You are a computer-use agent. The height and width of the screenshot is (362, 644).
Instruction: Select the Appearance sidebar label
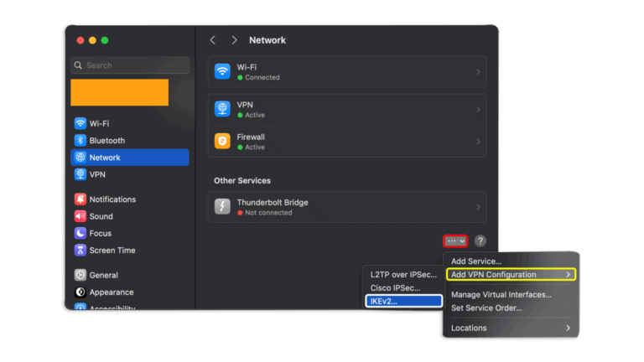point(112,292)
